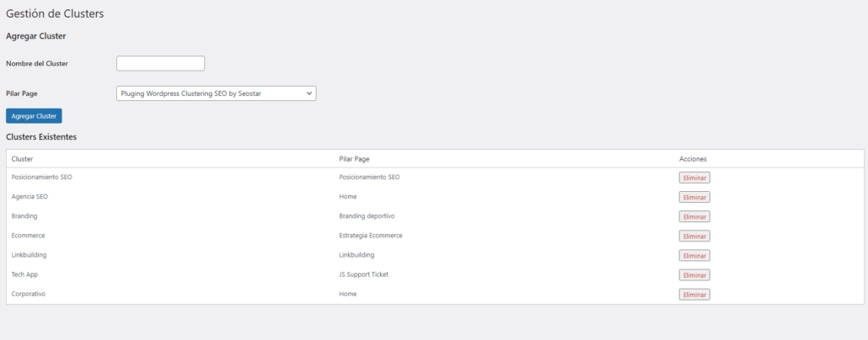The image size is (868, 340).
Task: Delete the Posicionamiento SEO cluster
Action: coord(694,178)
